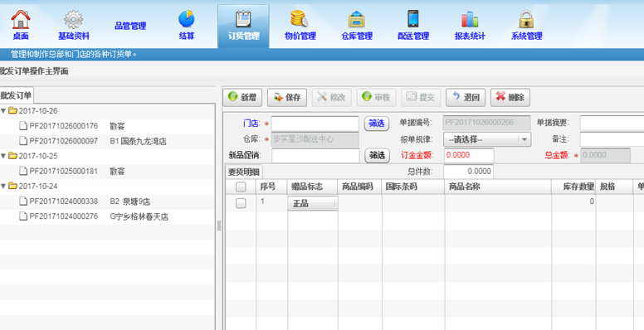Viewport: 644px width, 330px height.
Task: Open 物价管理 coins icon
Action: pos(300,19)
